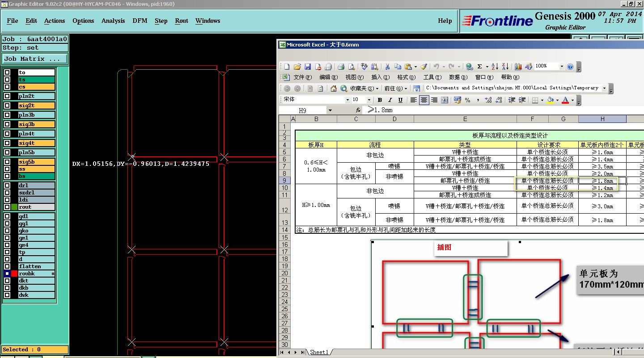The width and height of the screenshot is (644, 358).
Task: Select the Sheet1 worksheet tab
Action: 319,352
